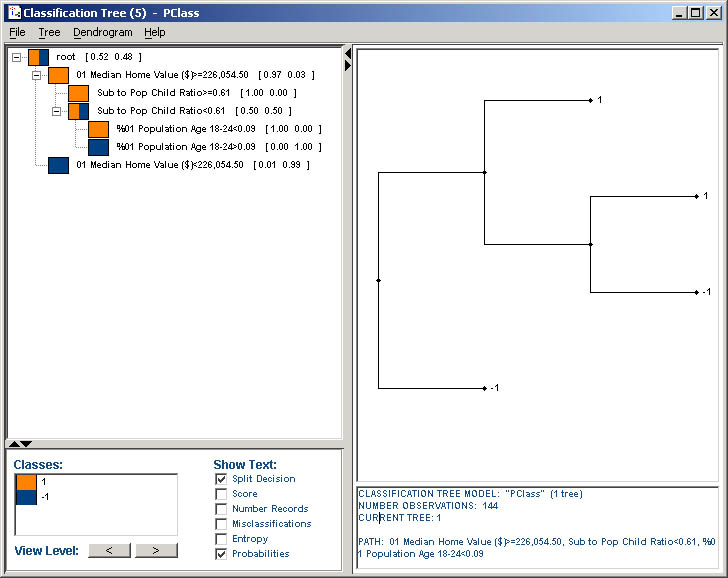
Task: Click the left-pointing pane collapse arrow
Action: pyautogui.click(x=348, y=54)
